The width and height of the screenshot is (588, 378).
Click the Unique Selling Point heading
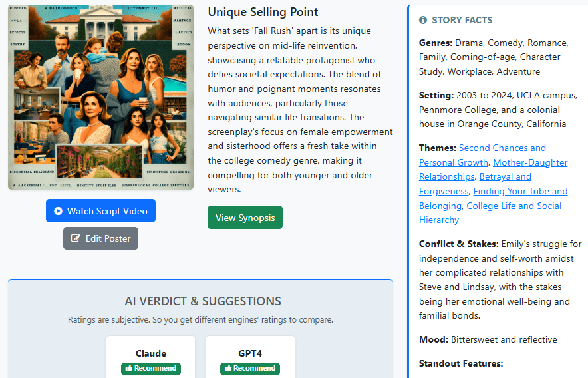263,12
